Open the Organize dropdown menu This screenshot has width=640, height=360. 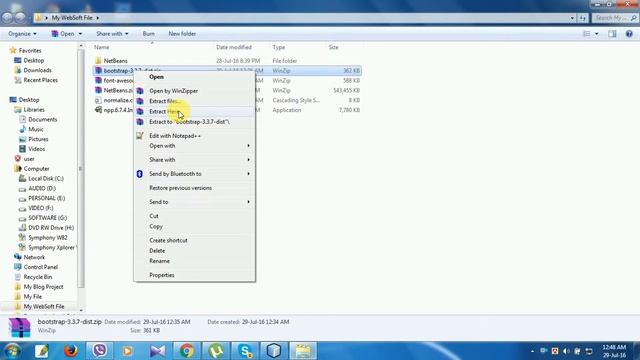(22, 34)
